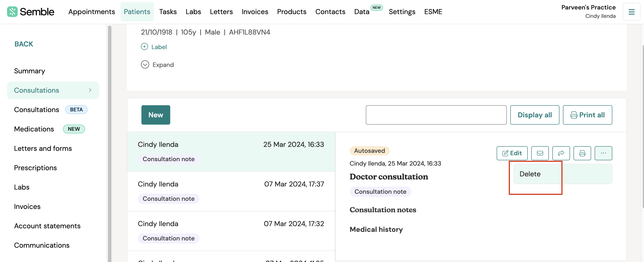Click the Doctor consultation heading
Image resolution: width=644 pixels, height=262 pixels.
[389, 177]
